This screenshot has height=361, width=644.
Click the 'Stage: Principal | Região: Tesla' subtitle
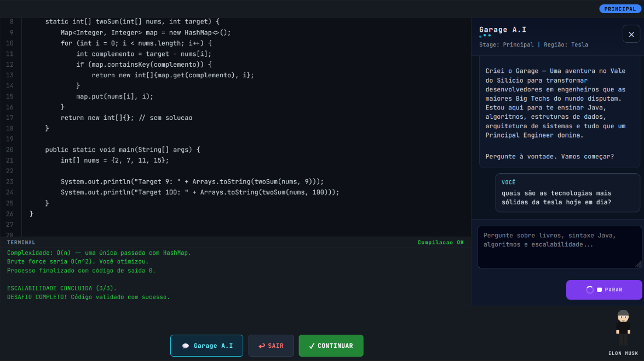coord(533,44)
